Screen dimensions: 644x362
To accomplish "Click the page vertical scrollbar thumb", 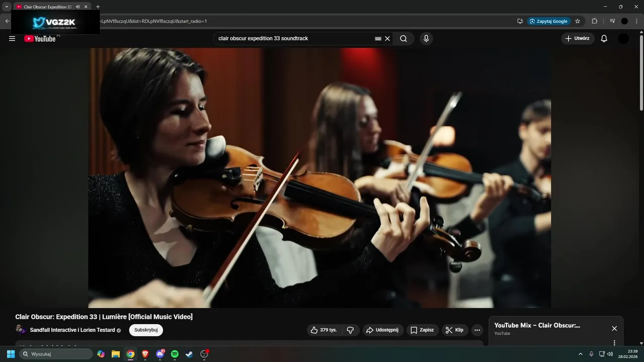I will point(641,73).
